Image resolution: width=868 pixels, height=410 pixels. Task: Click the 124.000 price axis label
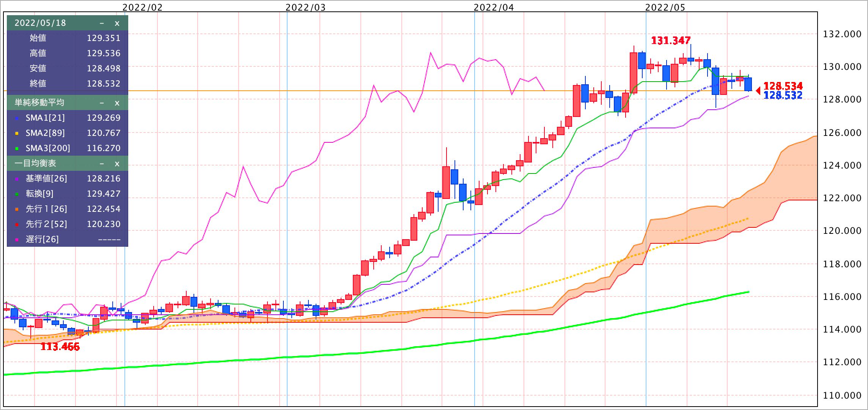[842, 166]
